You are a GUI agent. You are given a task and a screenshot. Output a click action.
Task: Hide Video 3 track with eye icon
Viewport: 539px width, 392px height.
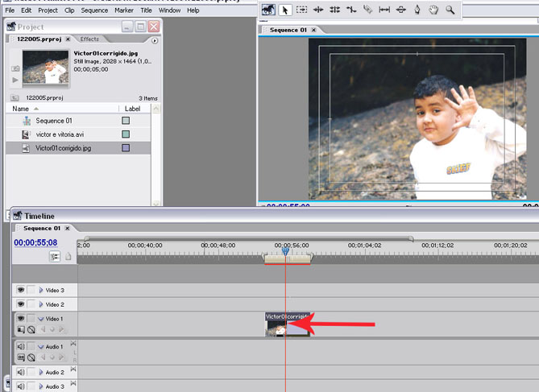pos(21,290)
